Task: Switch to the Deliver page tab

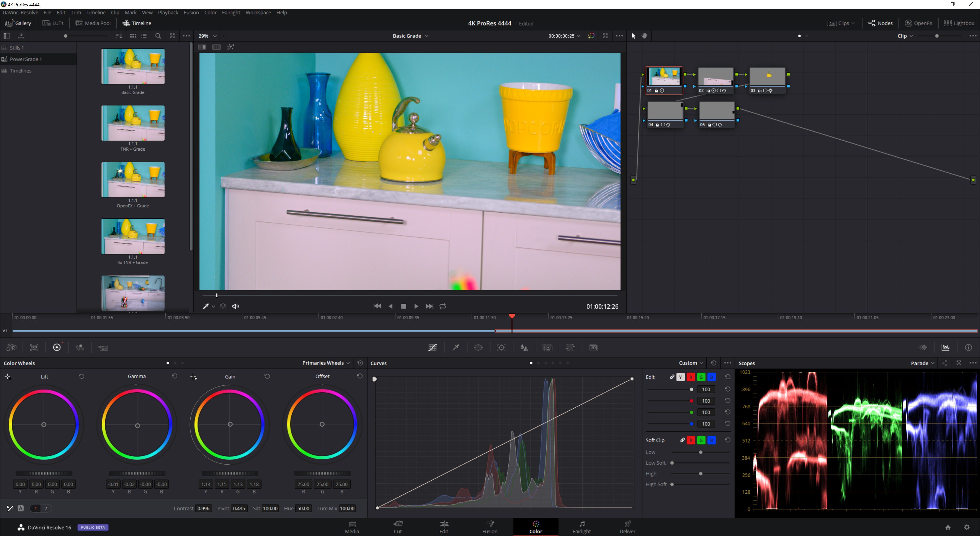Action: click(627, 527)
